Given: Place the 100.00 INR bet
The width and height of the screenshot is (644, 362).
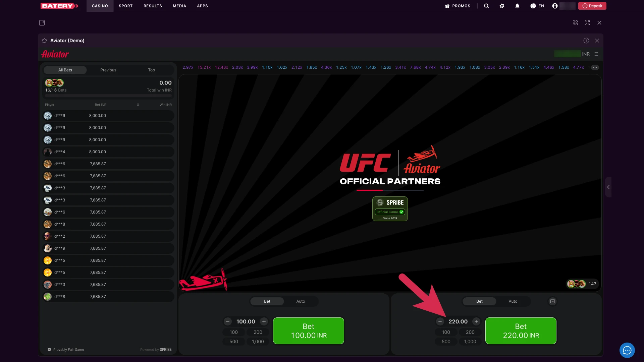Looking at the screenshot, I should [x=309, y=331].
